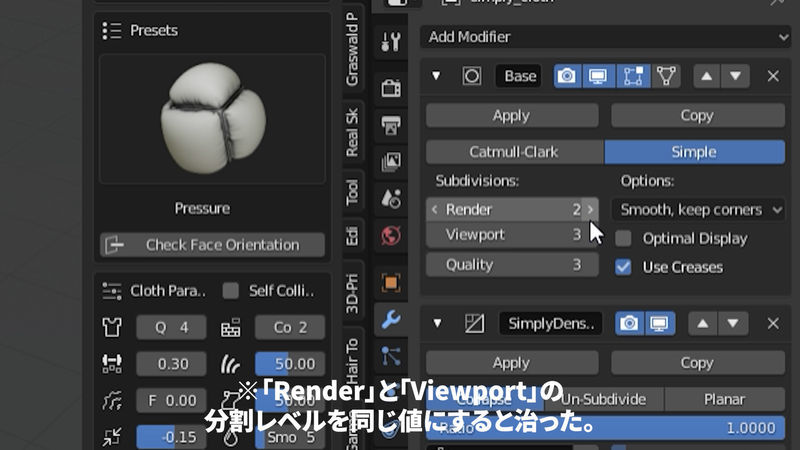Open the Smooth, keep corners dropdown
The image size is (800, 450).
click(698, 210)
